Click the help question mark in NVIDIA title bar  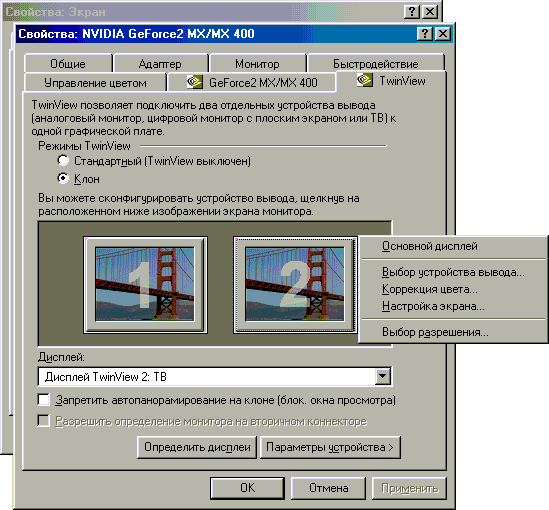425,34
